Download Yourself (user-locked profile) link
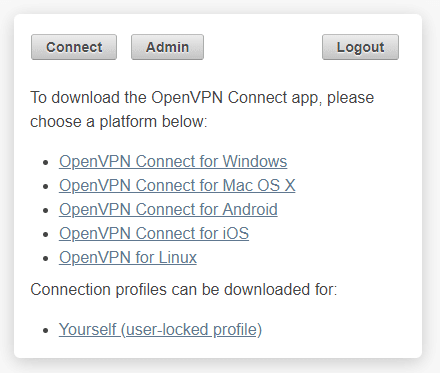Viewport: 440px width, 373px height. pos(160,329)
